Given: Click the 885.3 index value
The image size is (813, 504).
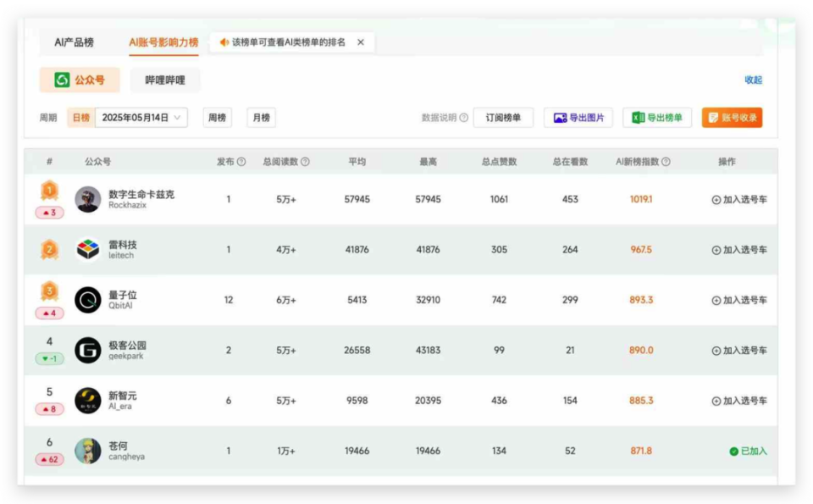Looking at the screenshot, I should pyautogui.click(x=641, y=401).
